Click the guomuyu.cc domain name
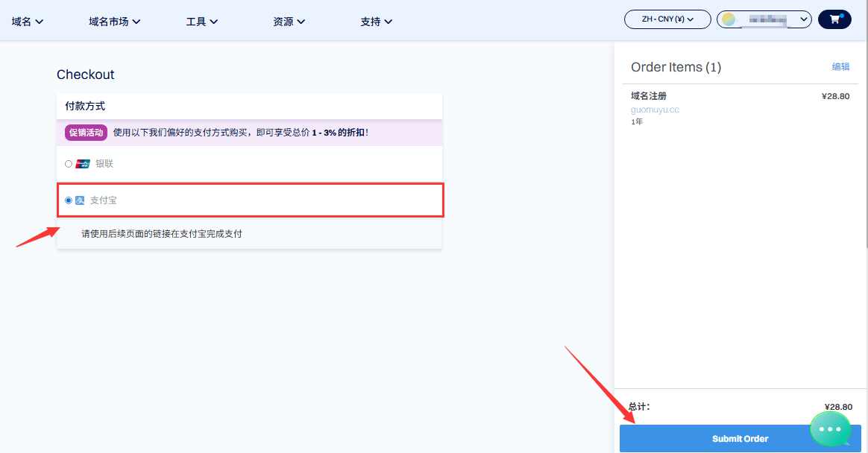The height and width of the screenshot is (453, 868). [x=655, y=110]
